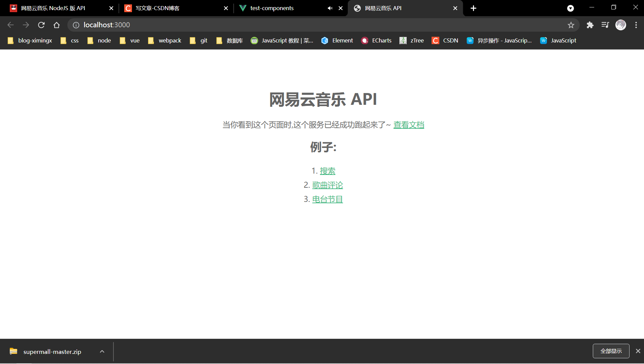The width and height of the screenshot is (644, 364).
Task: Open the node bookmark folder
Action: point(99,40)
